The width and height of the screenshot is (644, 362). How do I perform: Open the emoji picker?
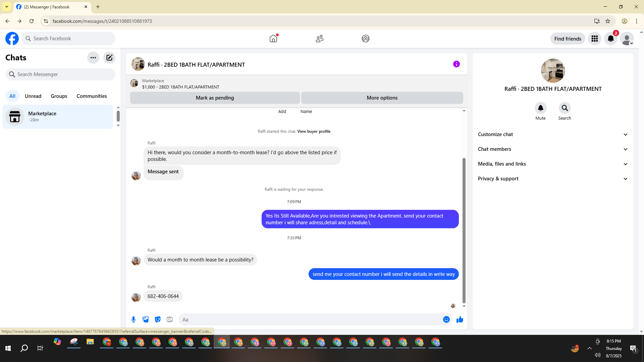pos(446,319)
